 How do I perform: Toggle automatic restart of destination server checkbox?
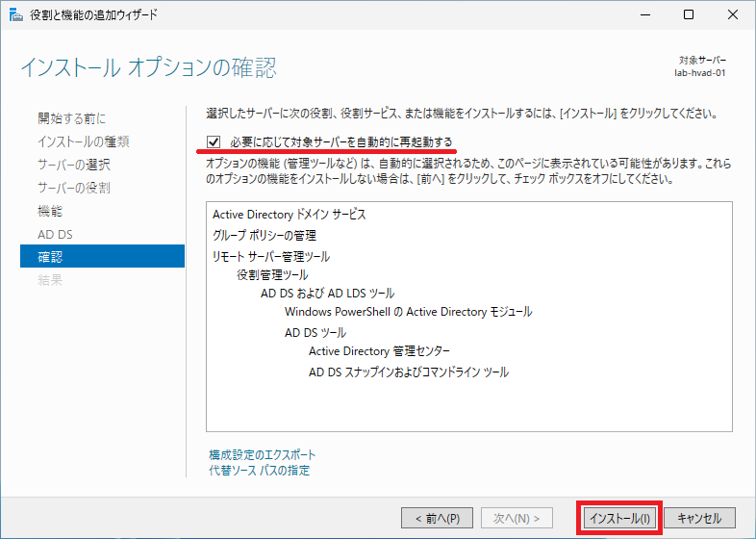[x=214, y=141]
